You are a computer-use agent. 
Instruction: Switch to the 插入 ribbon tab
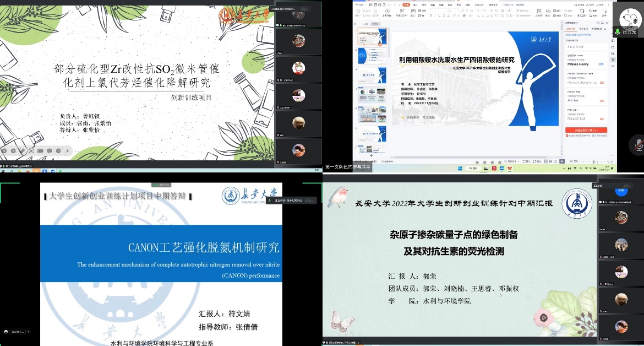coord(416,5)
